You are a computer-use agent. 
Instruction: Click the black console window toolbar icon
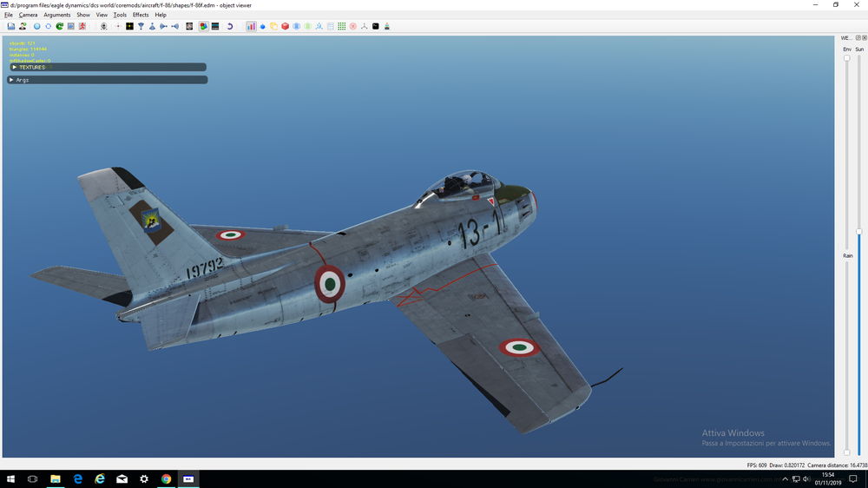(x=376, y=26)
